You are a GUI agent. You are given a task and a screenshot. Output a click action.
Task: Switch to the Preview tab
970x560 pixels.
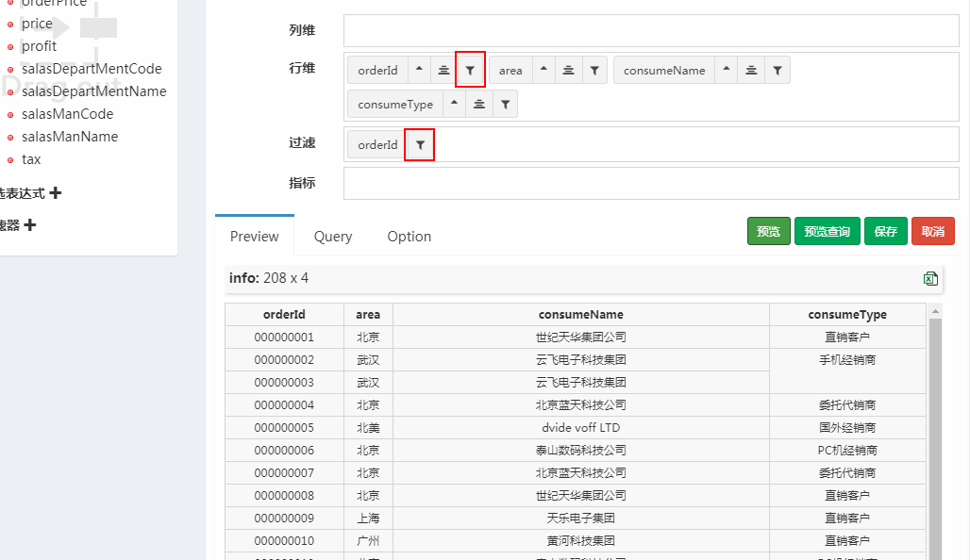point(254,236)
